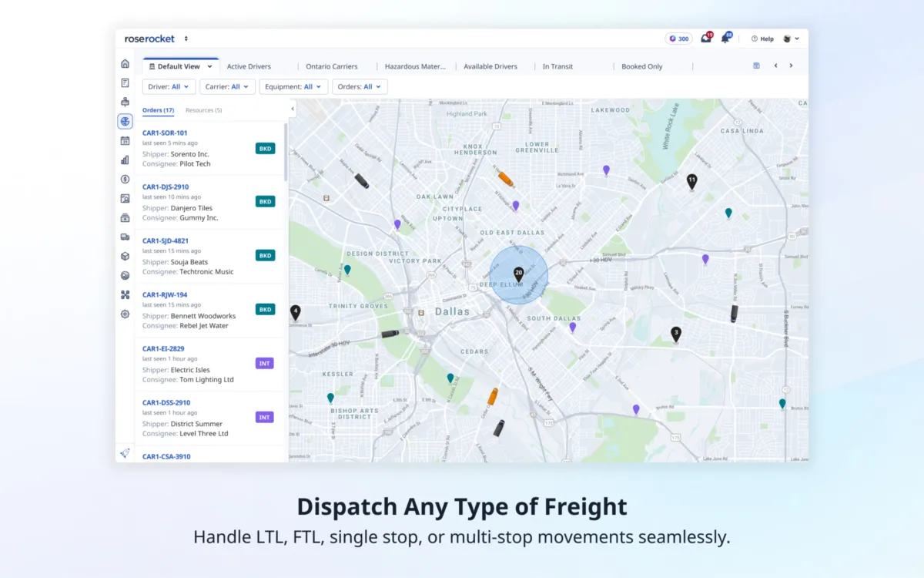Image resolution: width=924 pixels, height=578 pixels.
Task: Open the dollar billing sidebar icon
Action: (x=125, y=179)
